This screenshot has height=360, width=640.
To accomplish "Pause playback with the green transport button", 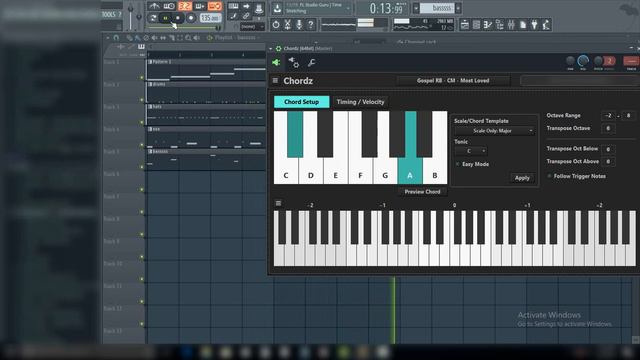I will [165, 18].
